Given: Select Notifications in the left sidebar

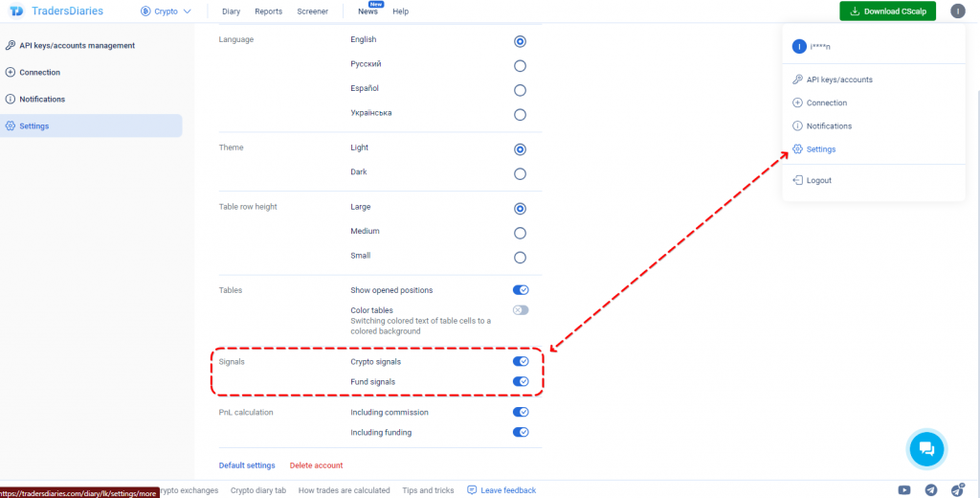Looking at the screenshot, I should (x=42, y=99).
